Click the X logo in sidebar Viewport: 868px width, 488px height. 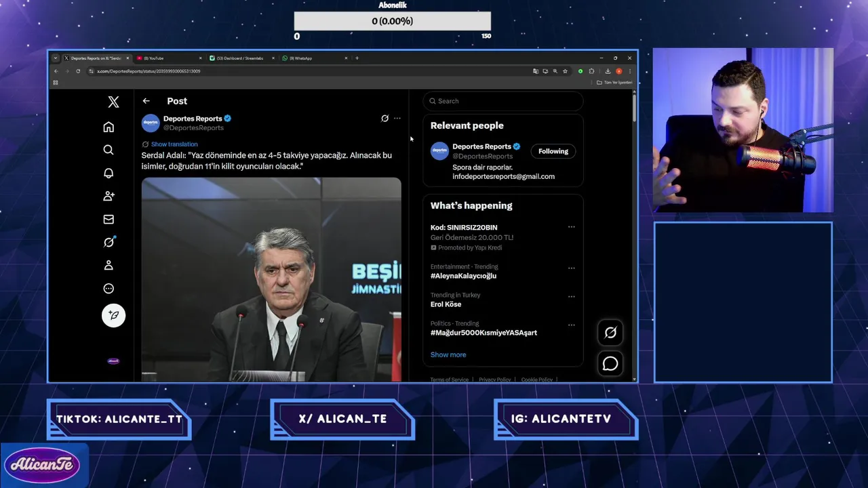pos(113,102)
